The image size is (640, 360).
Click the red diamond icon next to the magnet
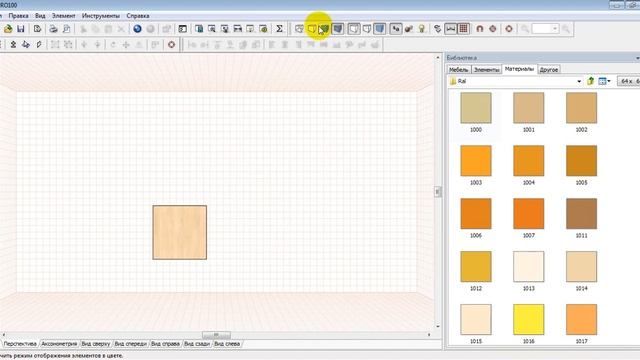[493, 29]
